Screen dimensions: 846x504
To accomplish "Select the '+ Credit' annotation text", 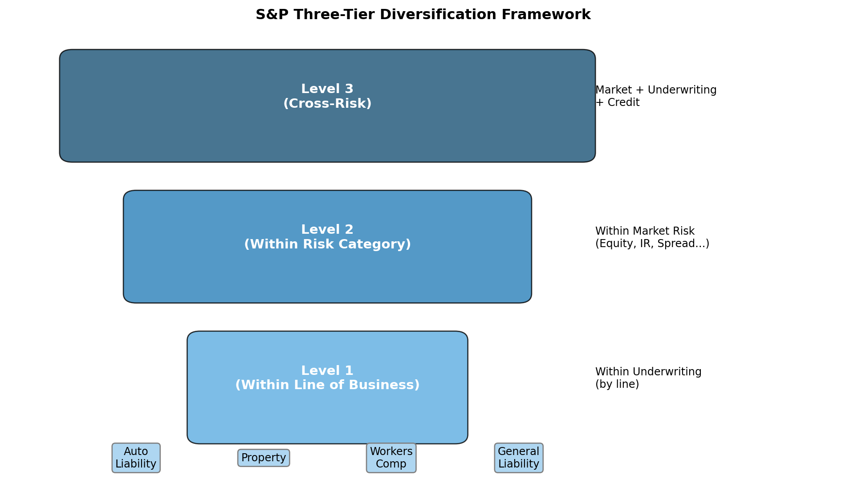I will coord(617,102).
